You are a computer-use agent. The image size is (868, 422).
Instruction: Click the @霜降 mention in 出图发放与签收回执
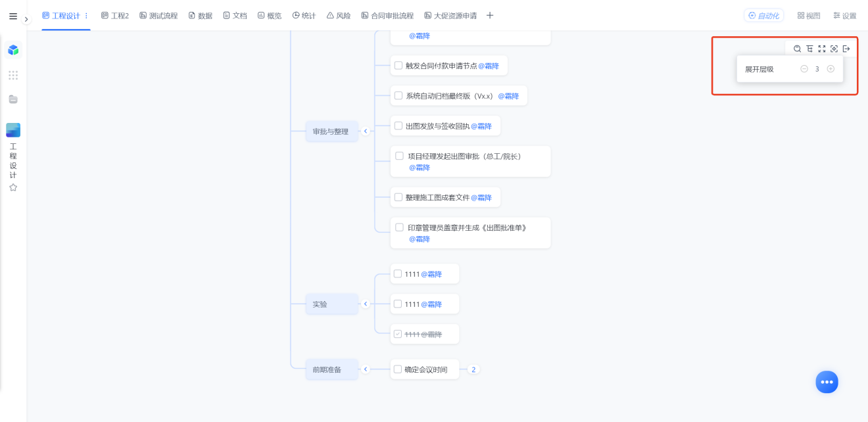481,126
